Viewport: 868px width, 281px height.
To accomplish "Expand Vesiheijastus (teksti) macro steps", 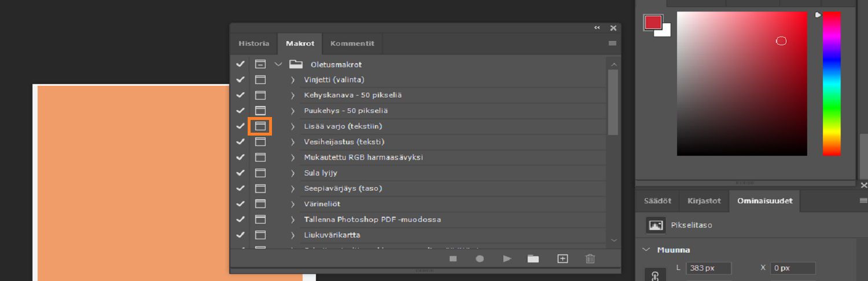I will click(x=293, y=142).
